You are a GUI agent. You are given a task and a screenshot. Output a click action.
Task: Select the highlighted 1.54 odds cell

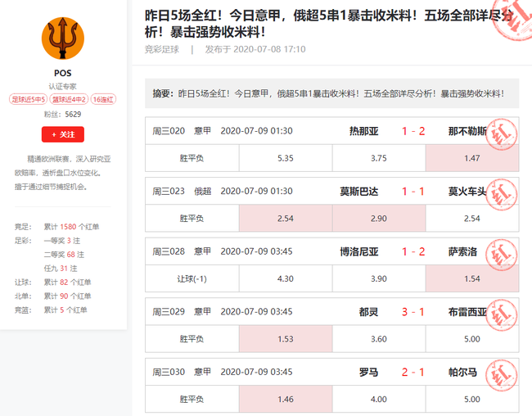(472, 278)
